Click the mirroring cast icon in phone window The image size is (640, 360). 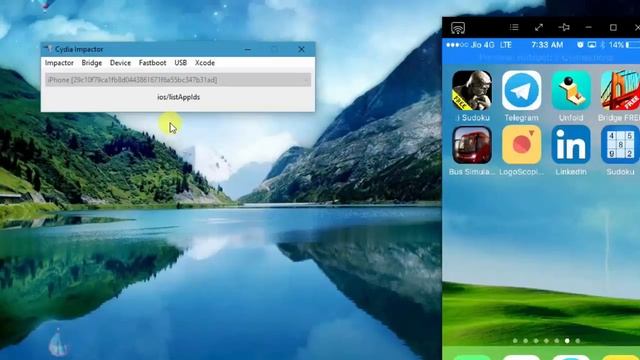(458, 28)
